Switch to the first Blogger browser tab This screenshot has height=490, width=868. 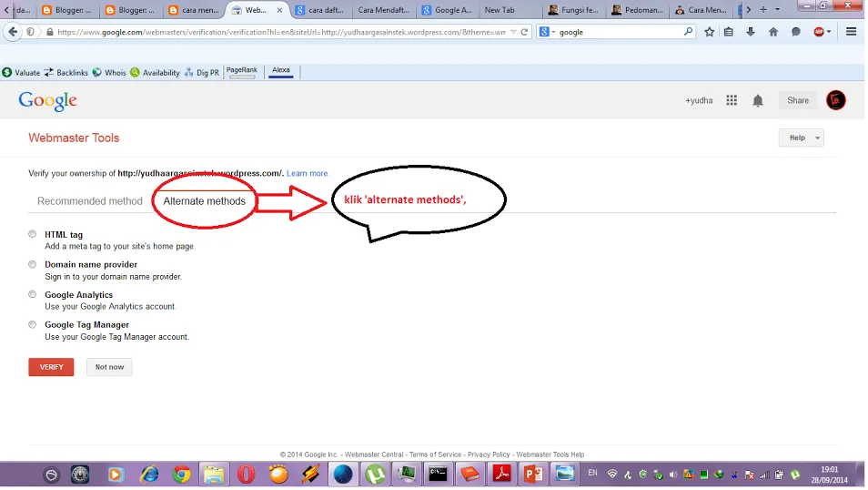[67, 10]
